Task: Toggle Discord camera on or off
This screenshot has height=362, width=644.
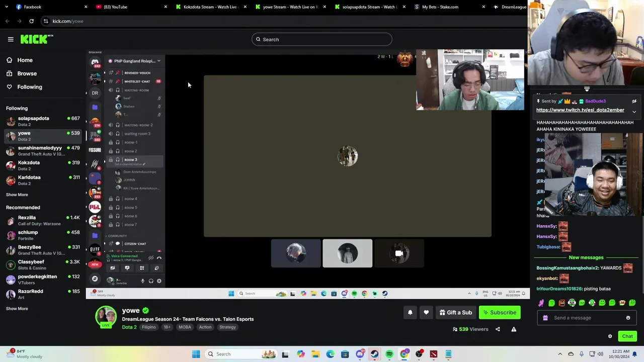Action: pyautogui.click(x=113, y=268)
